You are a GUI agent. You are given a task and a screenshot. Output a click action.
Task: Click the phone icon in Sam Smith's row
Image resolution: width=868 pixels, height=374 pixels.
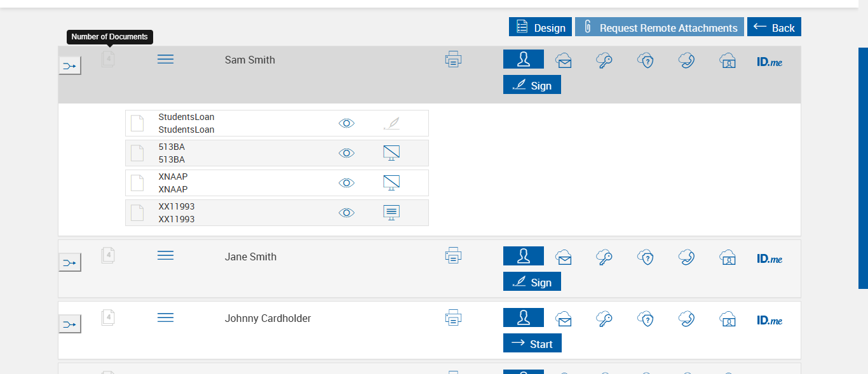coord(686,60)
